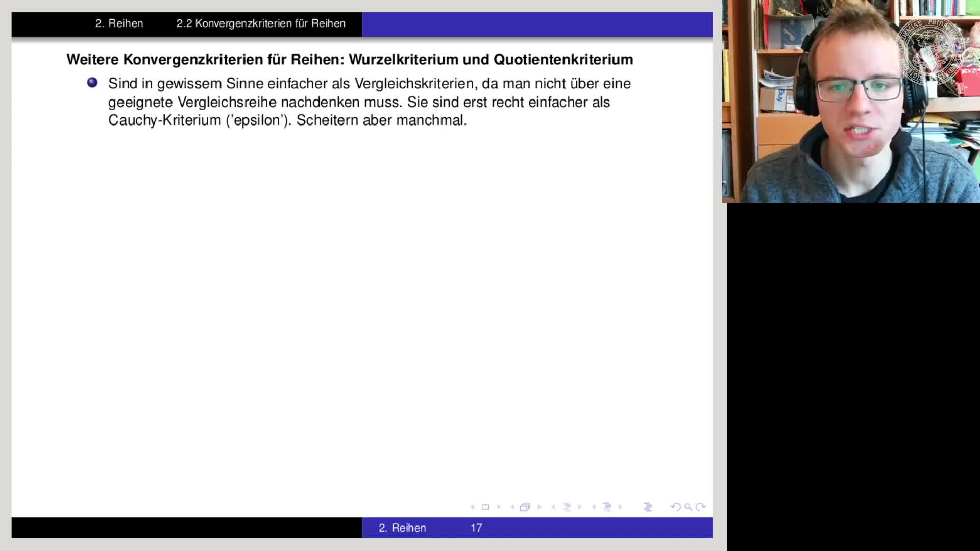Click the next-frame arrow after the frames icon
Viewport: 980px width, 551px height.
coord(539,507)
